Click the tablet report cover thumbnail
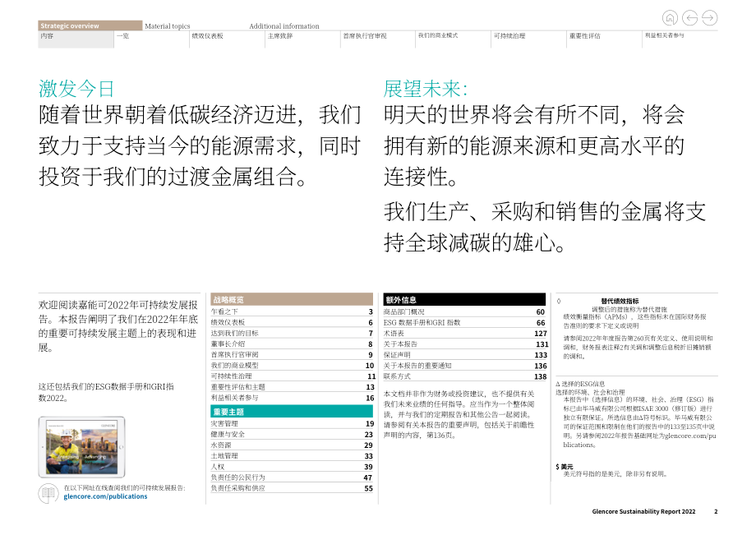The height and width of the screenshot is (535, 756). (x=81, y=447)
